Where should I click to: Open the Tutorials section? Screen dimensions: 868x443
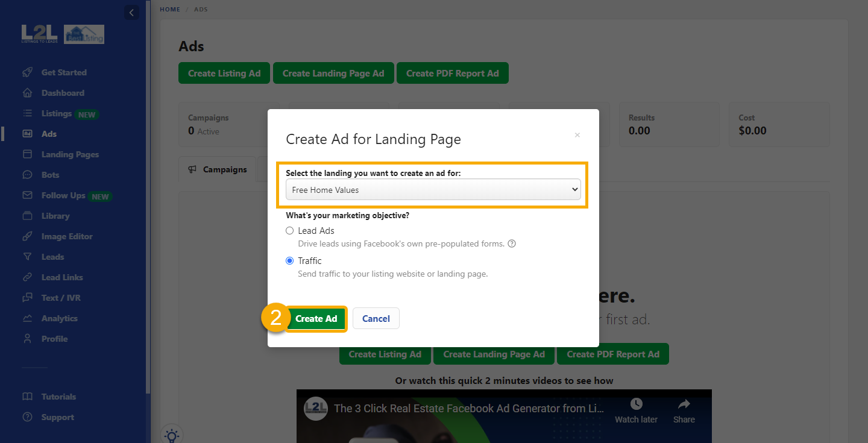pyautogui.click(x=58, y=396)
